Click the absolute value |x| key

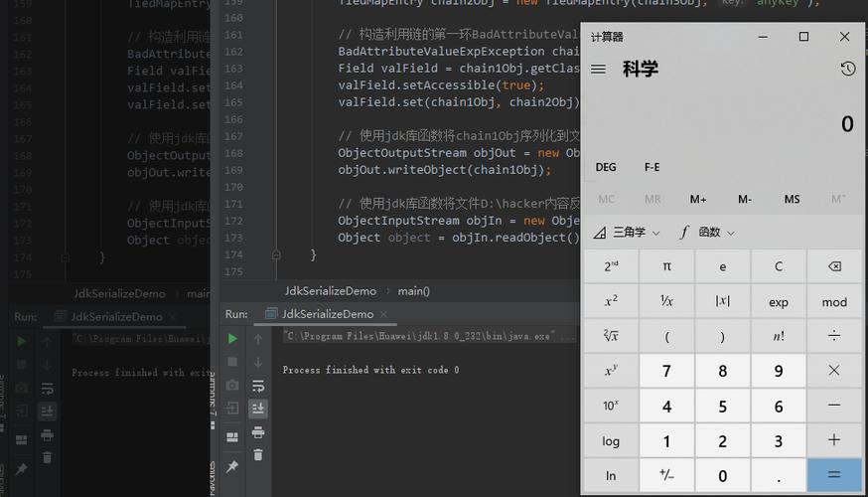[x=722, y=301]
